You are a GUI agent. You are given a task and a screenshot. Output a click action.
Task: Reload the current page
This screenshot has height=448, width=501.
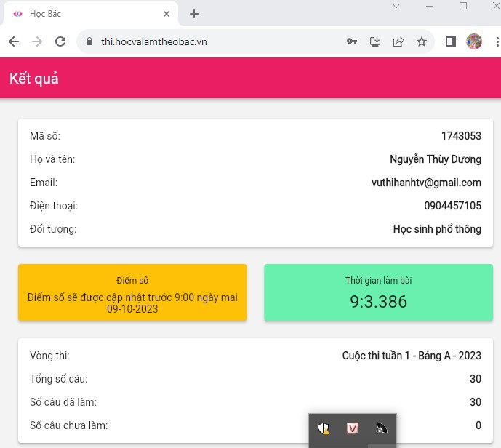(x=60, y=41)
